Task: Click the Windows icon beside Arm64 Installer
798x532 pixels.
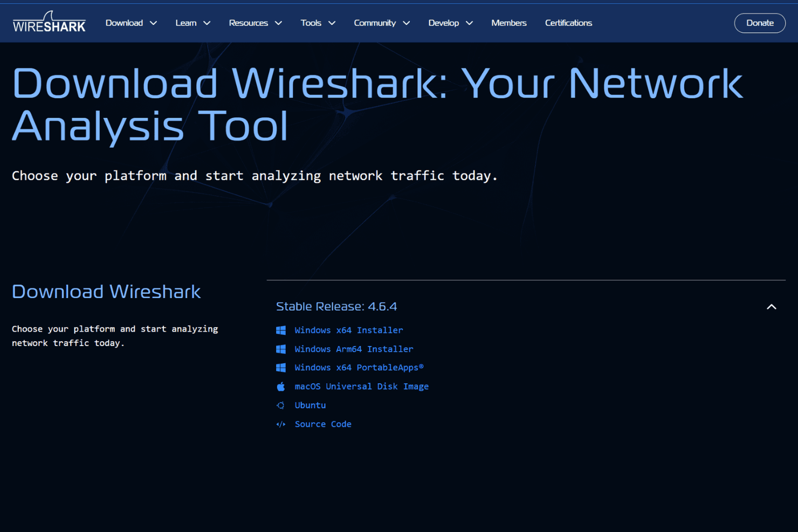Action: [x=281, y=349]
